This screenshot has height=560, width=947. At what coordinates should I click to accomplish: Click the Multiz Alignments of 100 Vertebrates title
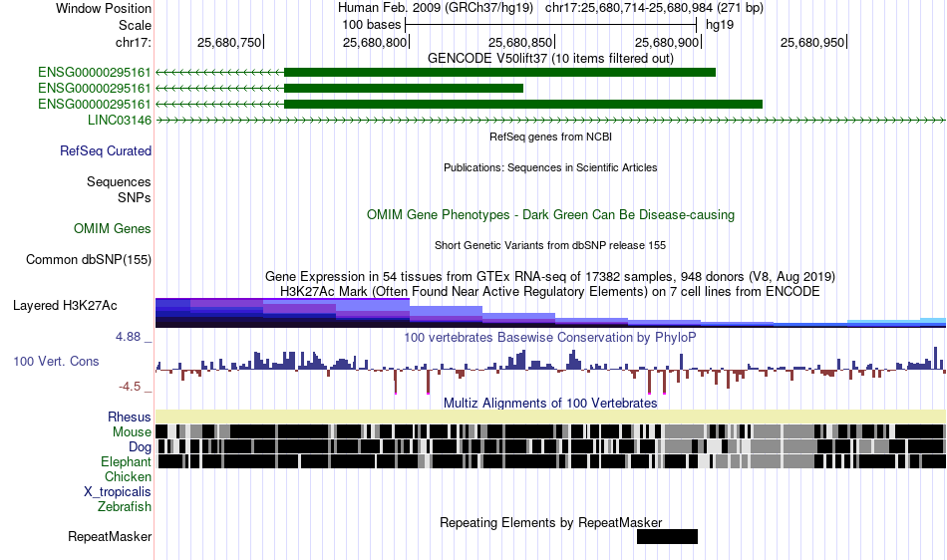(x=551, y=404)
